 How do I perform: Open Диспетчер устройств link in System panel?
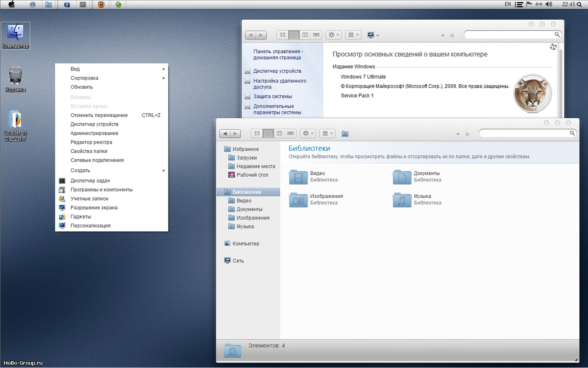[x=277, y=71]
